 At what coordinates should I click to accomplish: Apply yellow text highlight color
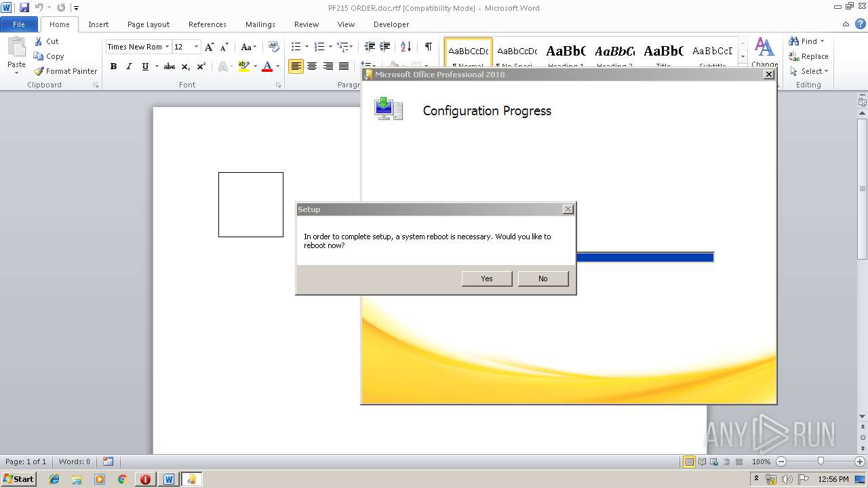coord(244,66)
